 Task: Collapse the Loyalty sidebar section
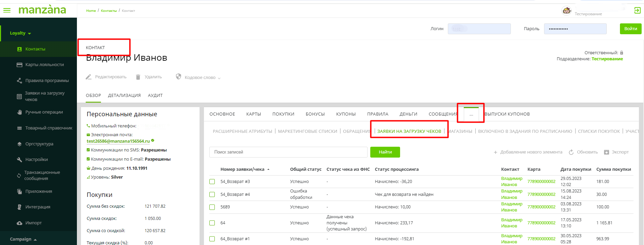[20, 33]
